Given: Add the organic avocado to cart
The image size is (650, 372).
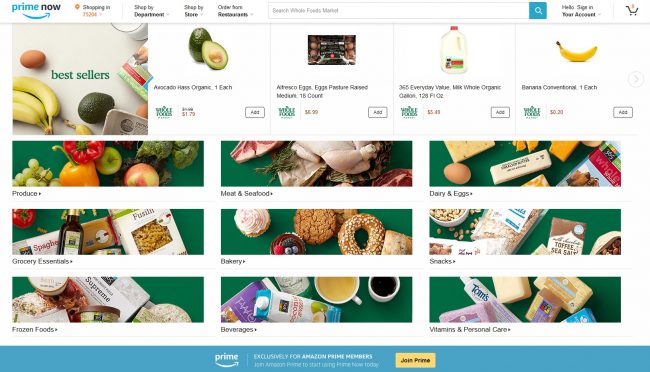Looking at the screenshot, I should click(255, 112).
